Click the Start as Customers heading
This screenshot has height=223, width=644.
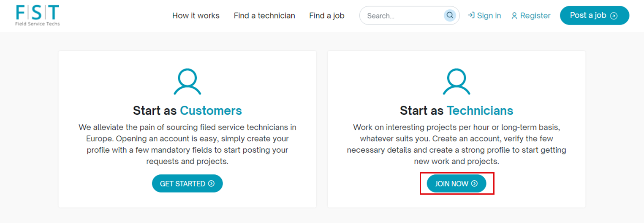[187, 110]
